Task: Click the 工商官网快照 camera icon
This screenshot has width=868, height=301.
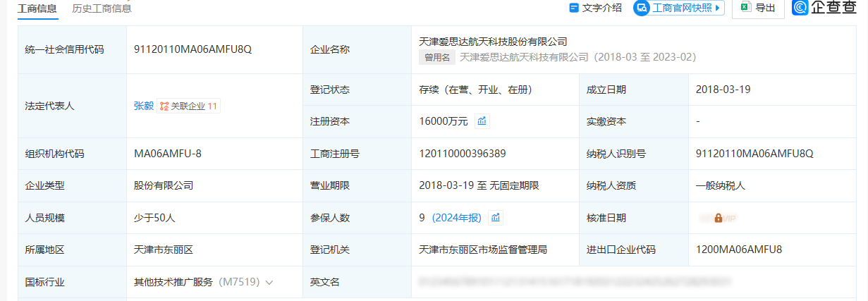Action: [x=642, y=8]
